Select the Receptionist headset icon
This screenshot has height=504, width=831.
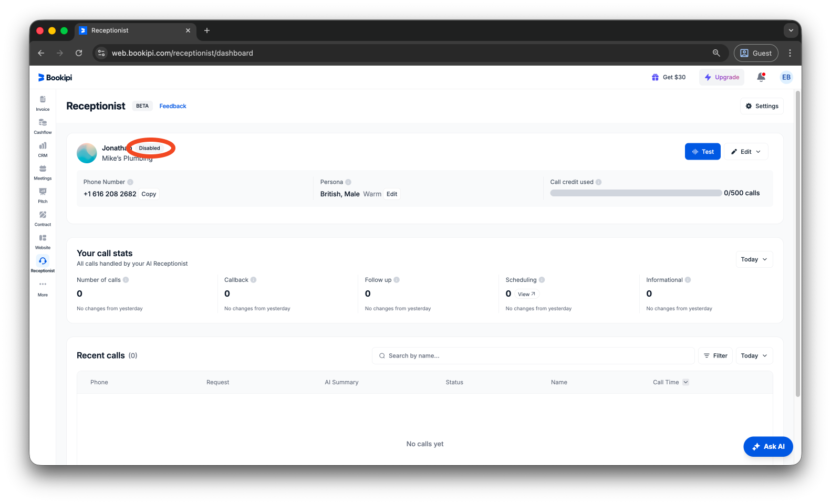pyautogui.click(x=43, y=261)
